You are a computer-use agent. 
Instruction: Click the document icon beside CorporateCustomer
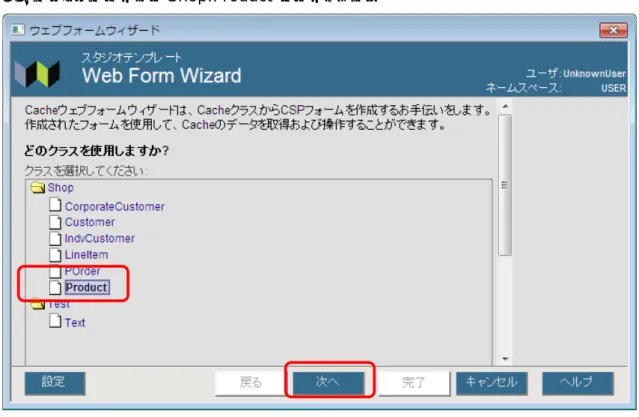click(55, 205)
